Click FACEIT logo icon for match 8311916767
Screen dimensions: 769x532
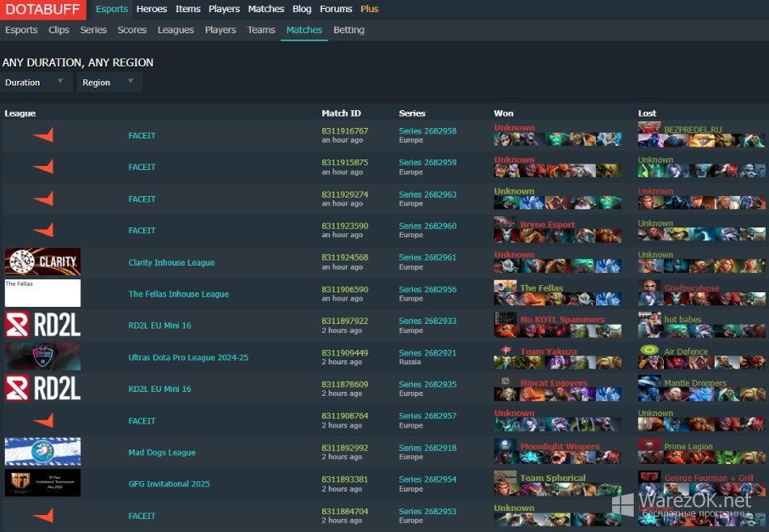coord(43,135)
